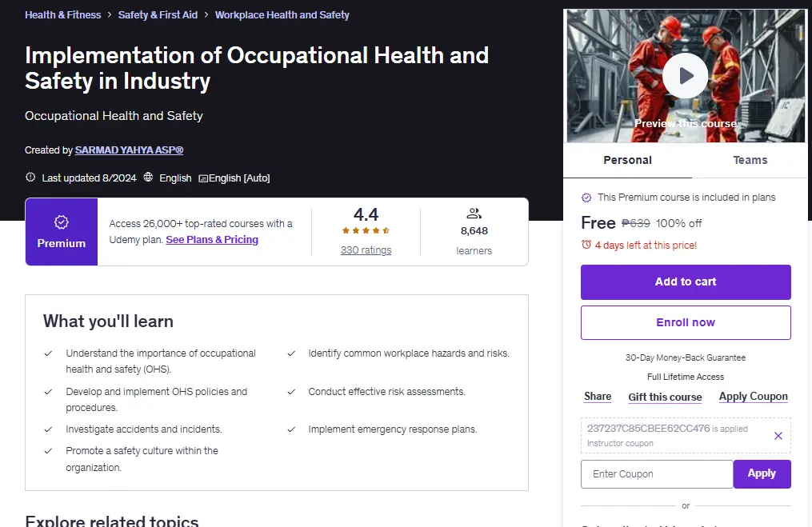Click 'This Premium course is included in plans'
The height and width of the screenshot is (527, 812).
[x=686, y=198]
